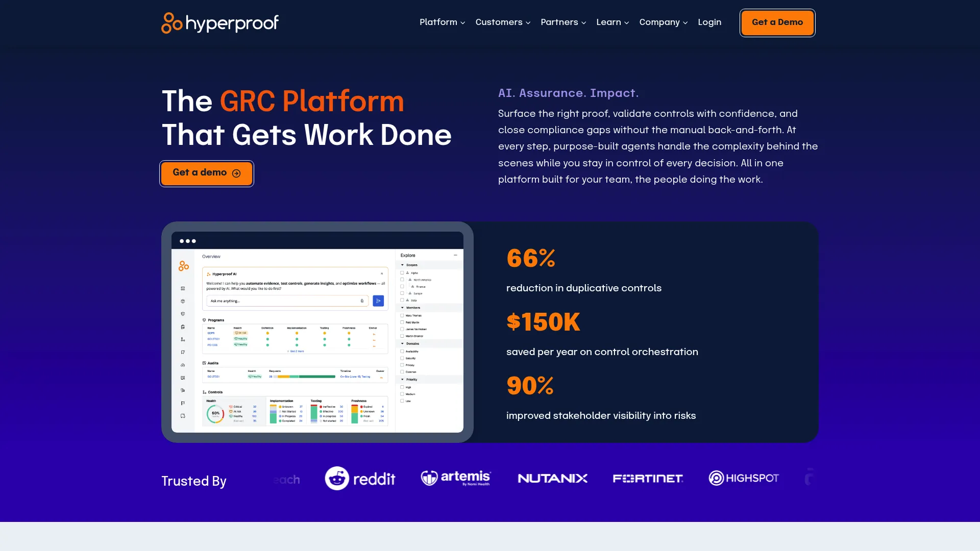Click the artemis logo in Trusted By
This screenshot has width=980, height=551.
pos(456,478)
